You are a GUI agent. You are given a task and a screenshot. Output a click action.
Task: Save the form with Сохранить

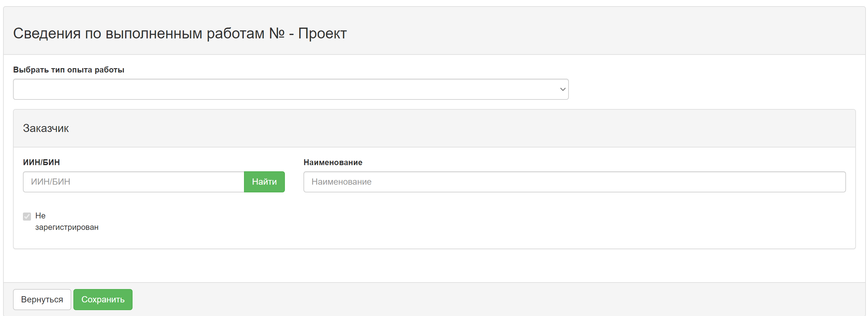tap(103, 299)
